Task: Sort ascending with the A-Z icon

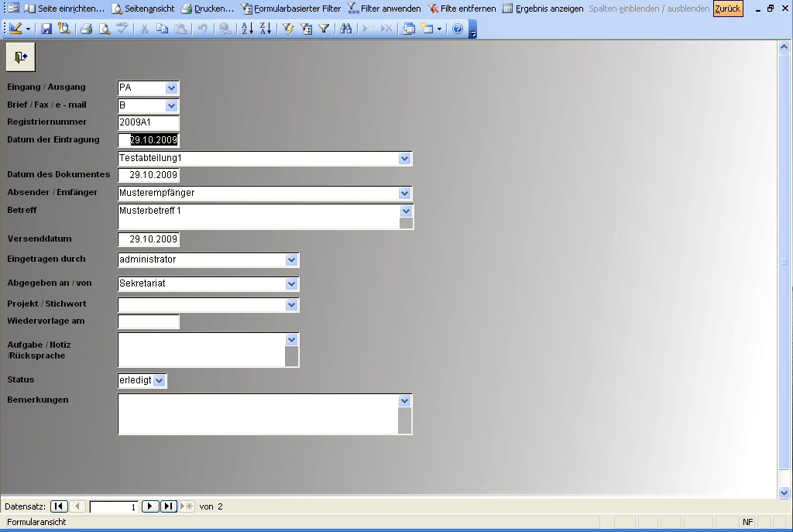Action: coord(247,29)
